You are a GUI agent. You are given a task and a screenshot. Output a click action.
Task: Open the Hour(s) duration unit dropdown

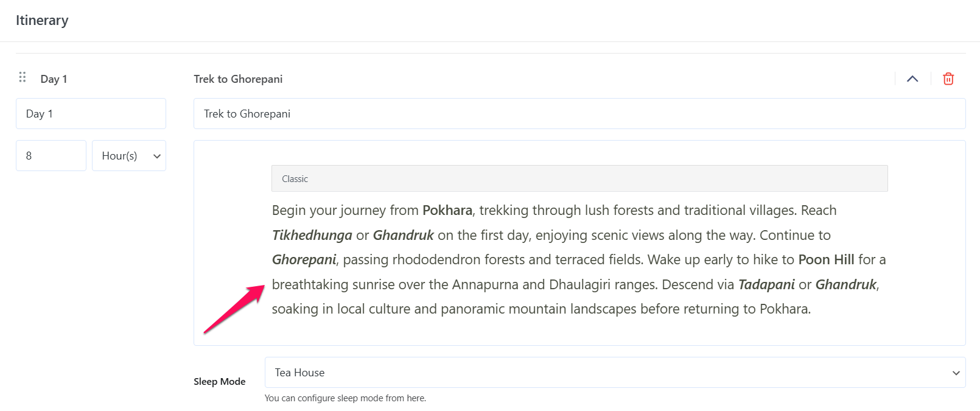tap(128, 156)
